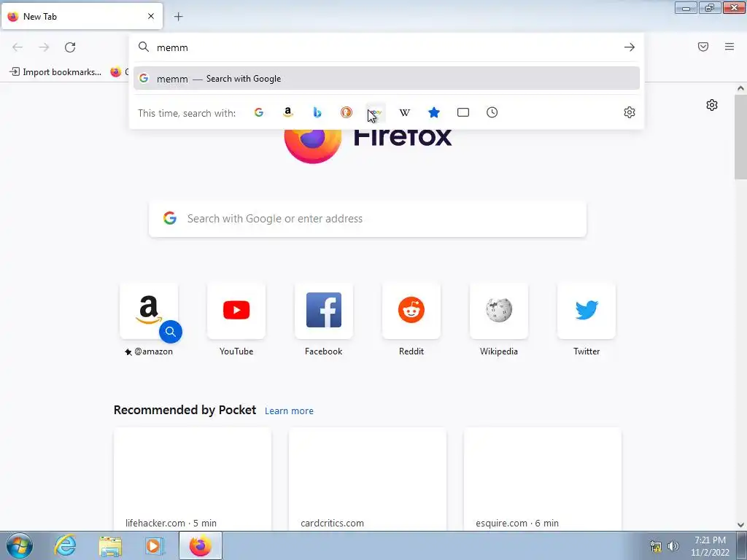747x560 pixels.
Task: Click the Firefox taskbar button
Action: click(x=201, y=545)
